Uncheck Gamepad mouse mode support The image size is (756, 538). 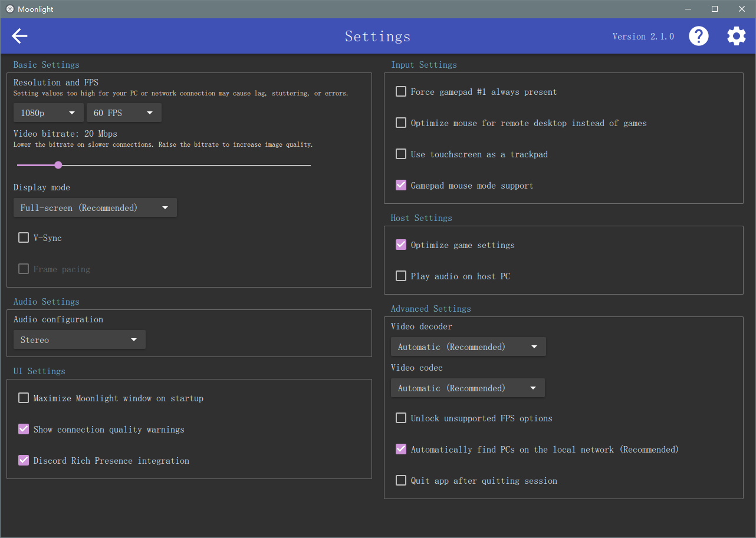[401, 185]
